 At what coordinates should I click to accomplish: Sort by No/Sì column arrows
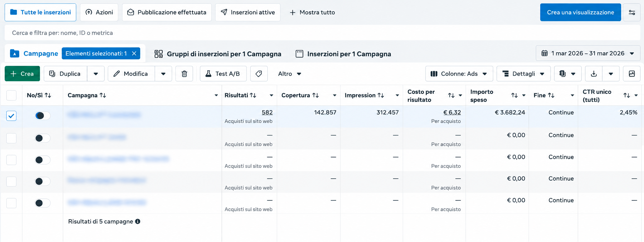coord(48,95)
